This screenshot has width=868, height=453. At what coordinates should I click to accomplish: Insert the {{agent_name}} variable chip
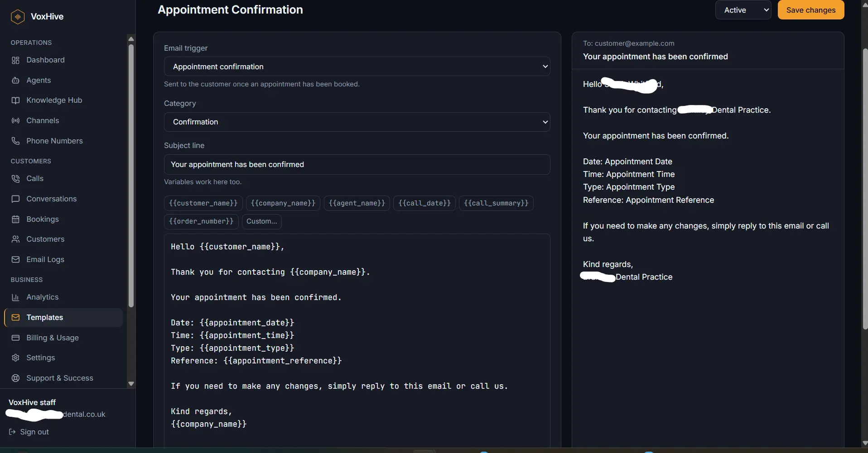tap(357, 203)
